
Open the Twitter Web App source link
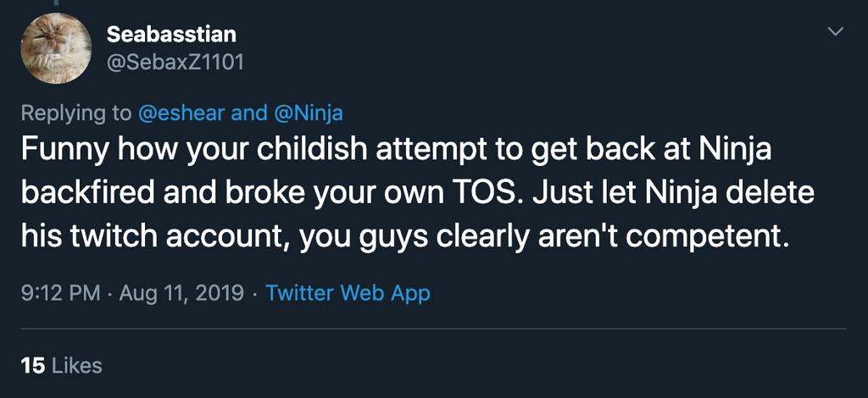(348, 294)
